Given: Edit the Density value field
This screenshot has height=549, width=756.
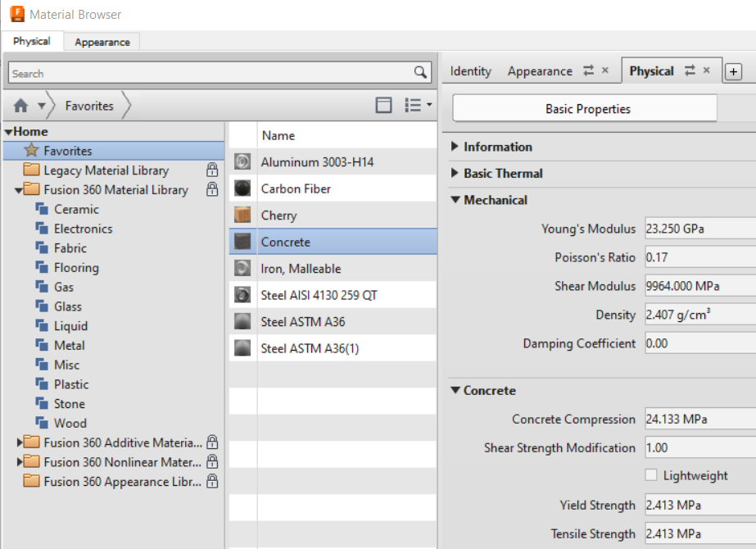Looking at the screenshot, I should [700, 315].
